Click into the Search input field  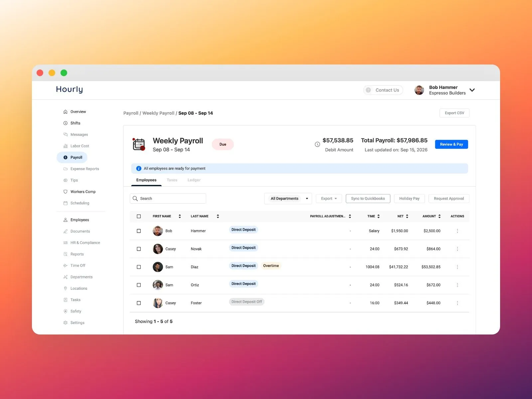[168, 199]
